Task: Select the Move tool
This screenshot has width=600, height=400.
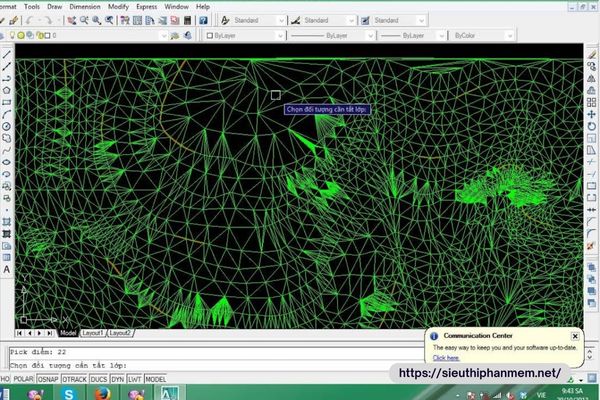Action: (592, 114)
